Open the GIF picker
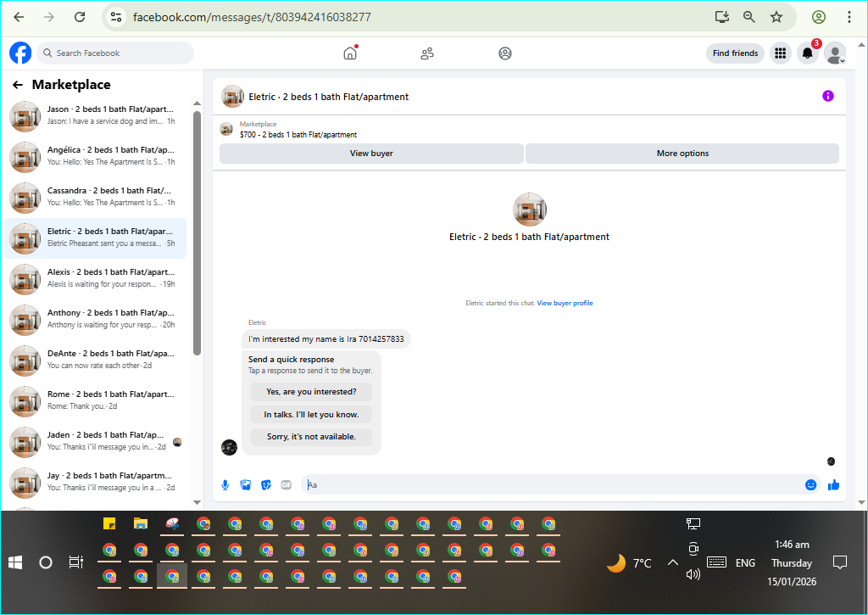868x615 pixels. pyautogui.click(x=287, y=485)
